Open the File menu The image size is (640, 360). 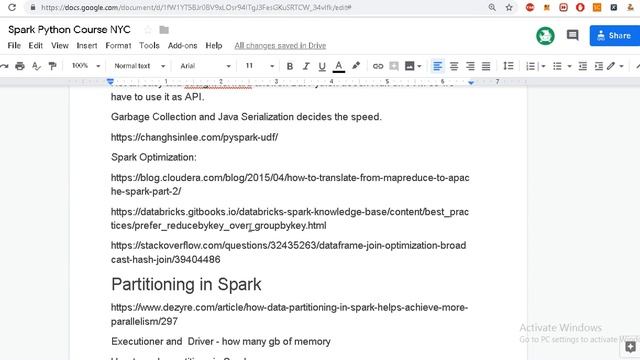pyautogui.click(x=14, y=46)
